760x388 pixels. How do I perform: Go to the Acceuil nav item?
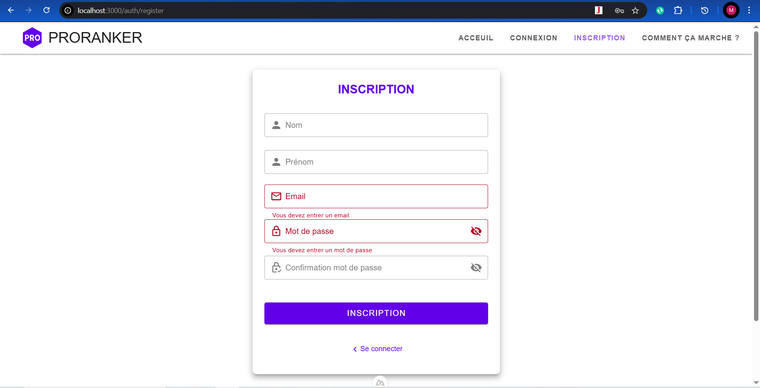(x=476, y=38)
